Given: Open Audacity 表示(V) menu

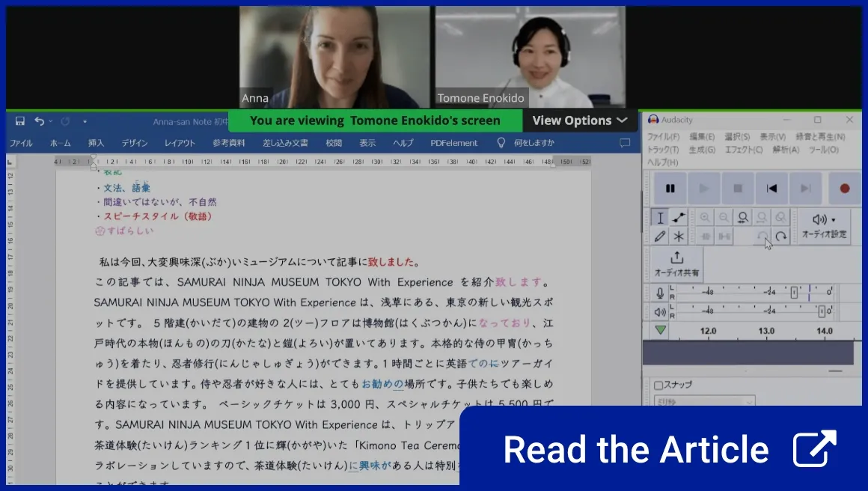Looking at the screenshot, I should click(772, 137).
